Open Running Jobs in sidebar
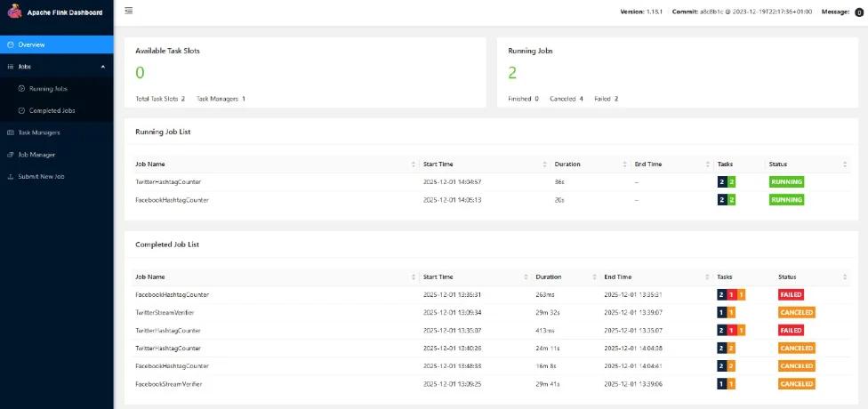Screen dimensions: 868x409 56,89
